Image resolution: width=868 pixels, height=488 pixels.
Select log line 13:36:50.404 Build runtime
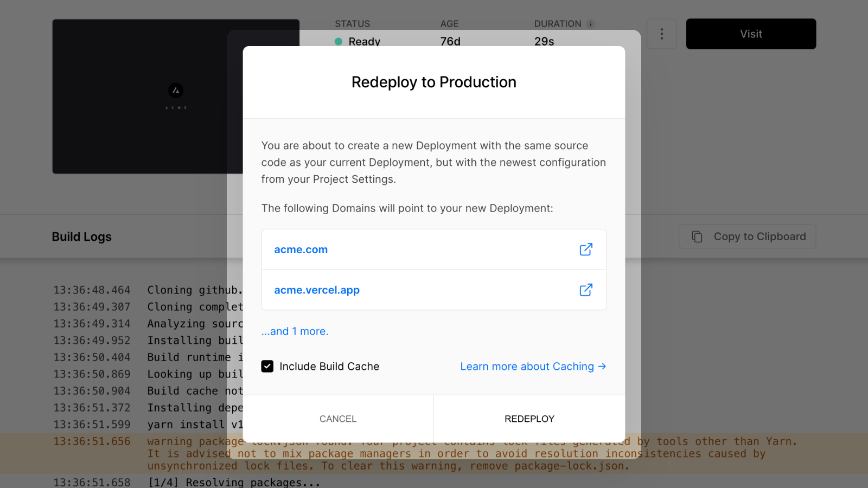coord(148,357)
